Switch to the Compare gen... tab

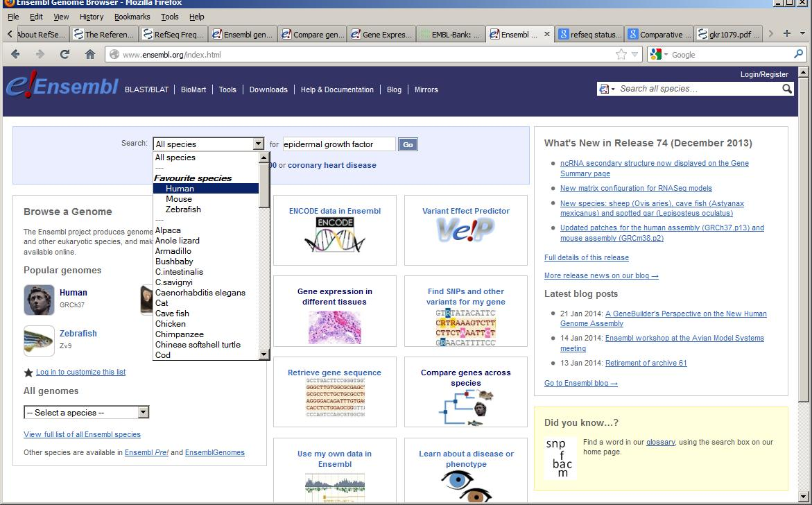pos(312,34)
